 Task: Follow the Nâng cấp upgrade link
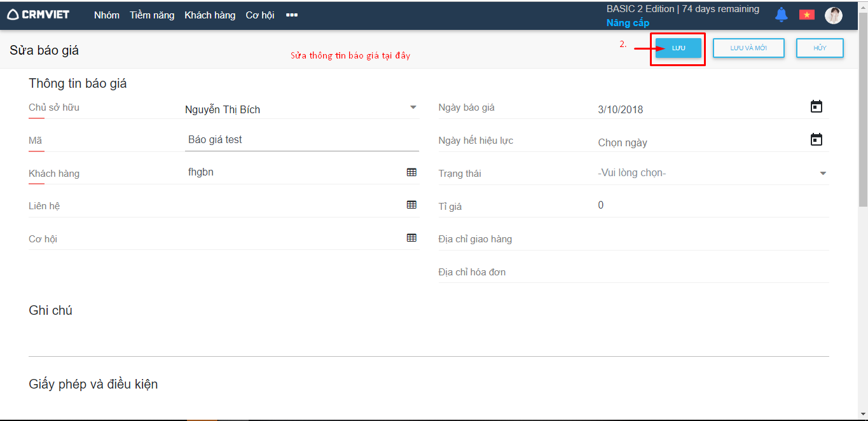coord(628,23)
